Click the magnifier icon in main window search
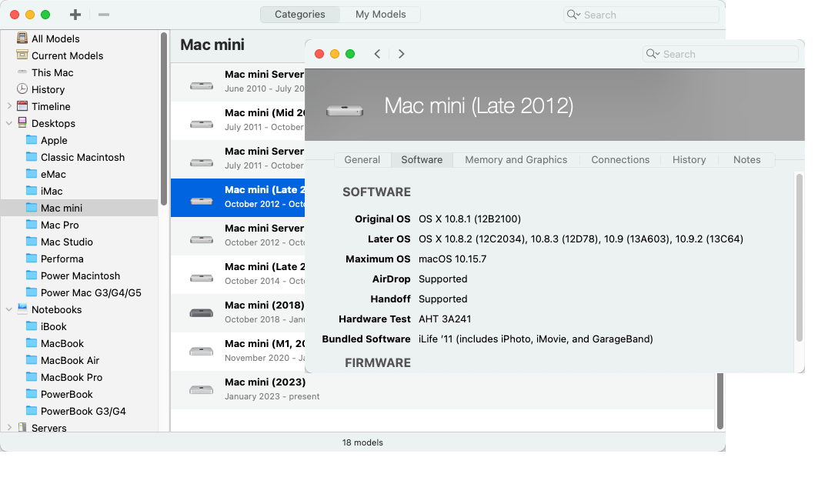Screen dimensions: 828x504 [573, 15]
